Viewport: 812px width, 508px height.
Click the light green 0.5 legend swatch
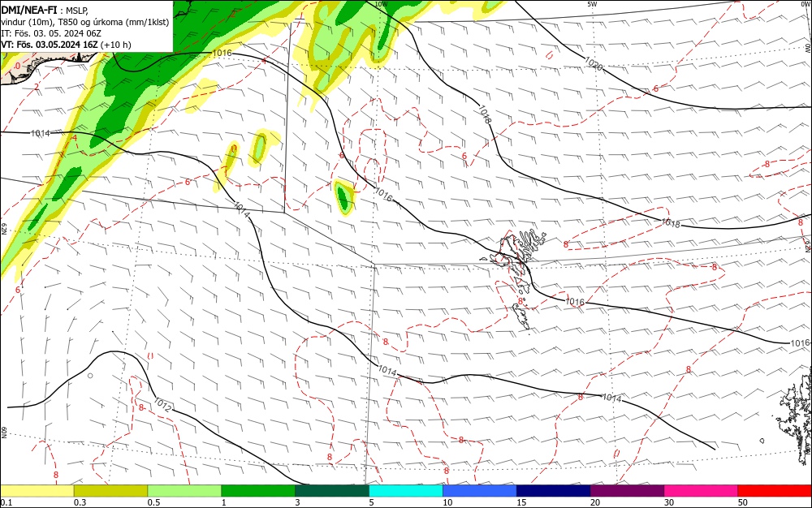pos(184,491)
